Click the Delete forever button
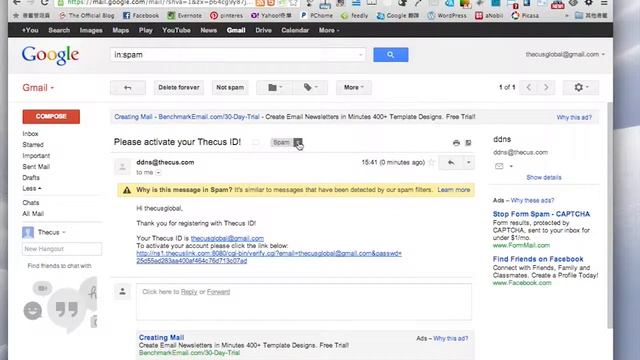Screen dimensions: 640x360 click(179, 87)
